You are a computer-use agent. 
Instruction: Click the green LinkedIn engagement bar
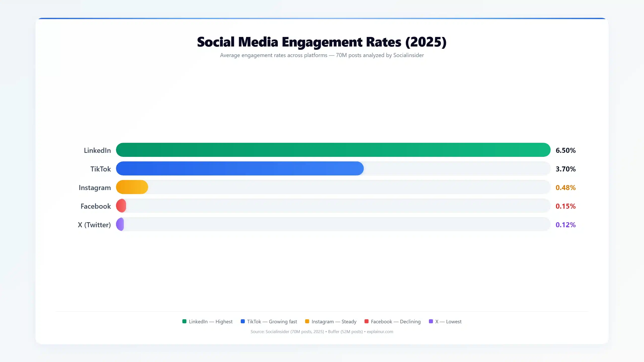[333, 150]
